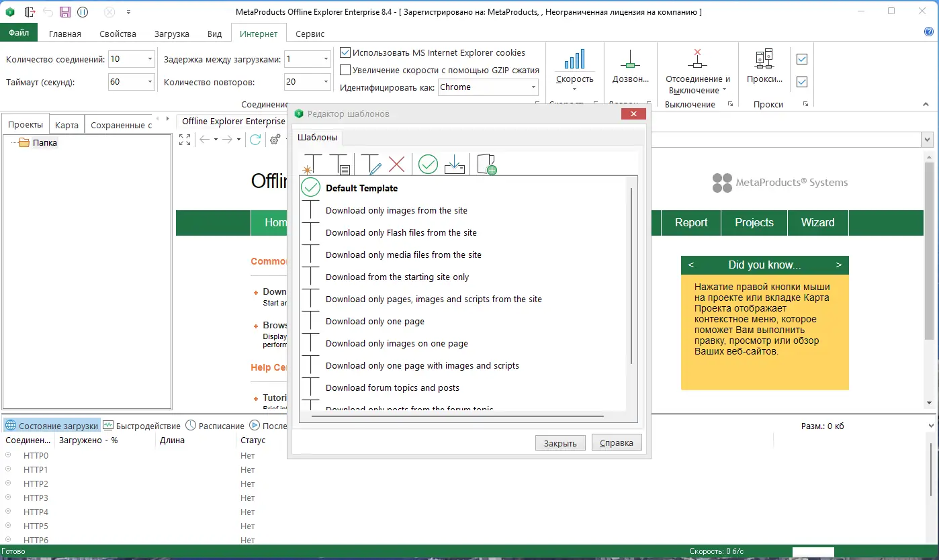Switch to the Вид ribbon tab
The height and width of the screenshot is (560, 939).
point(215,34)
